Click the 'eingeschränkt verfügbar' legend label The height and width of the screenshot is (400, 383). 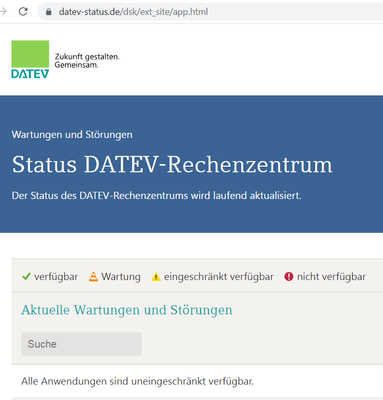tap(219, 277)
